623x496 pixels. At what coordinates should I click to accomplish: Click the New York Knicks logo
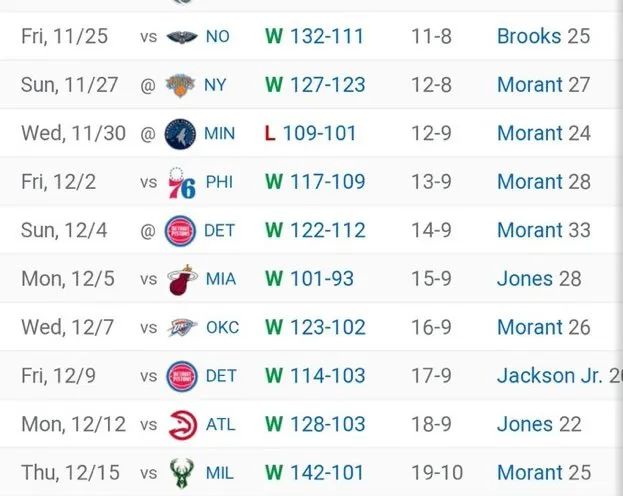[180, 85]
